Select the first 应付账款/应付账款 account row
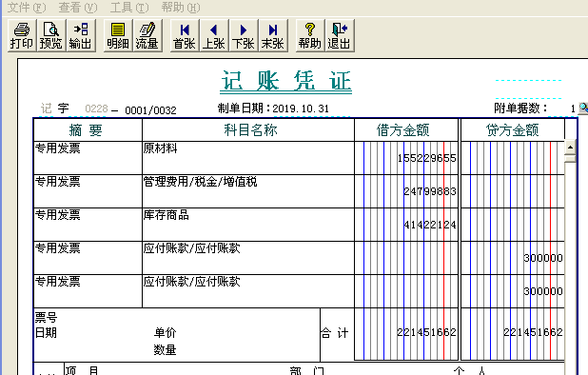 (248, 258)
